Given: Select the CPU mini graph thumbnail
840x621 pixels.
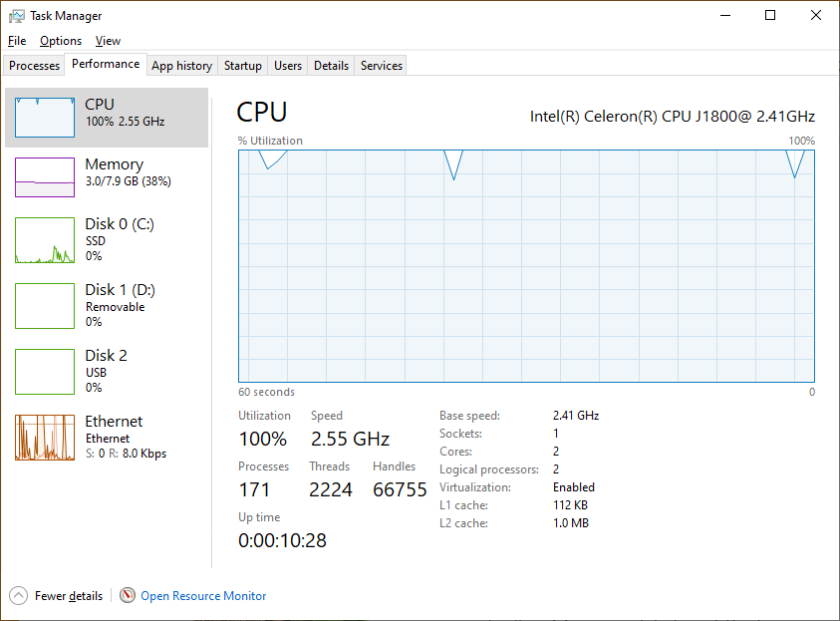Looking at the screenshot, I should [45, 118].
